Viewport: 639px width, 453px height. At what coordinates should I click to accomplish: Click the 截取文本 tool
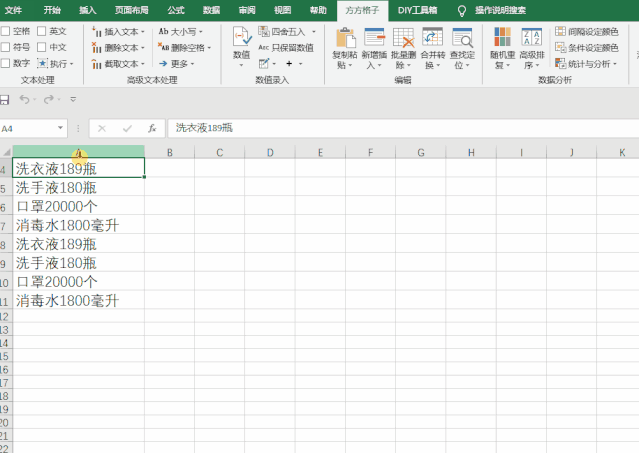(118, 64)
